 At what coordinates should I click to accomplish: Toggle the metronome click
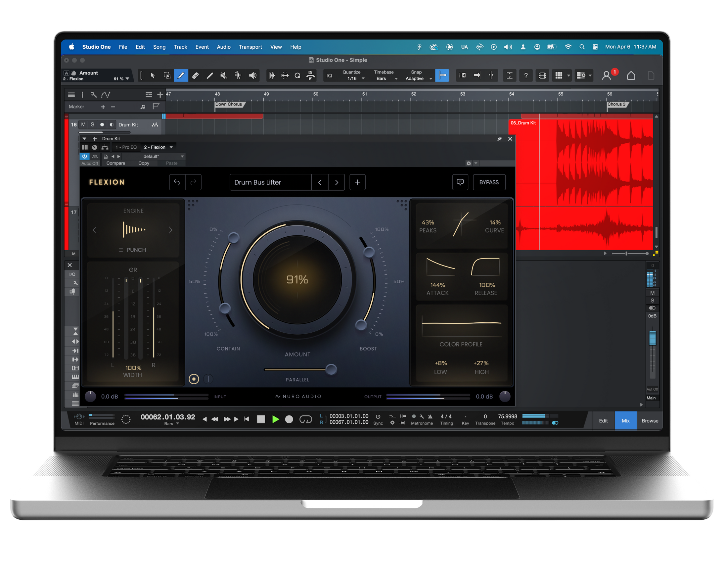coord(430,416)
